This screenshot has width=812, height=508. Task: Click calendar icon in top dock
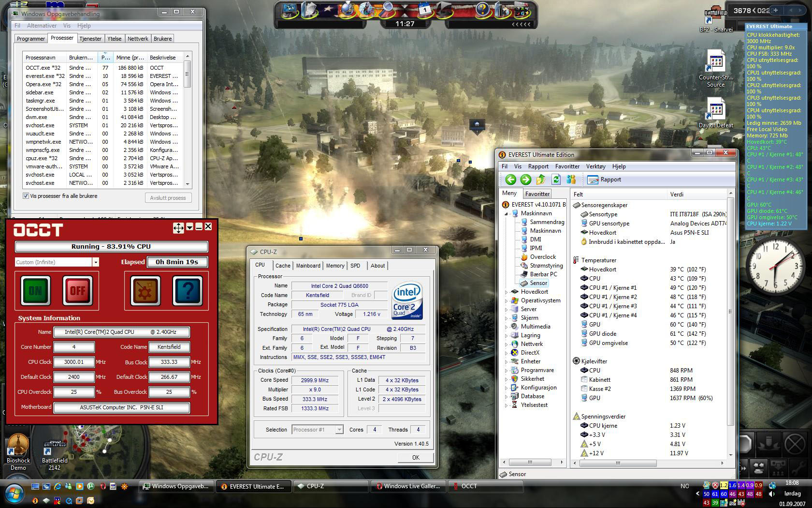click(x=424, y=9)
